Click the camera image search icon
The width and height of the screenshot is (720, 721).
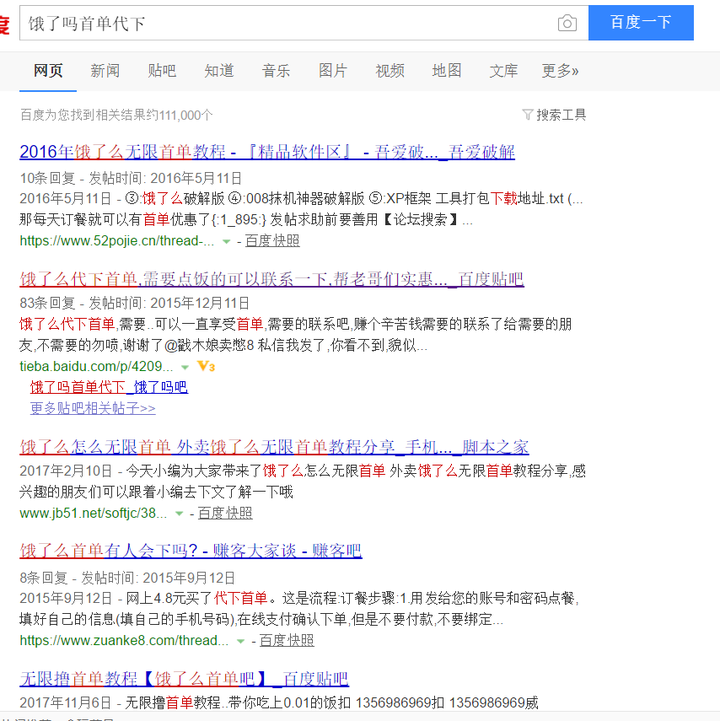click(567, 23)
